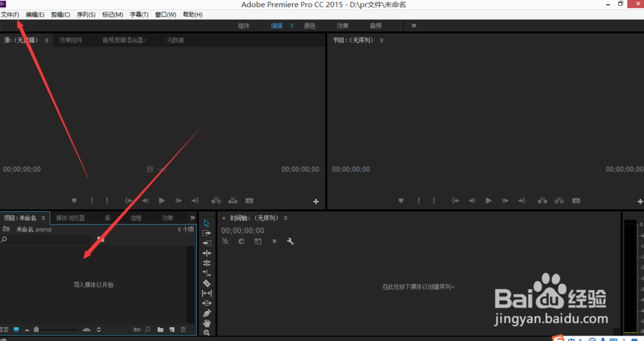The width and height of the screenshot is (644, 341).
Task: Click Export Frame camera in Program monitor
Action: click(x=576, y=201)
